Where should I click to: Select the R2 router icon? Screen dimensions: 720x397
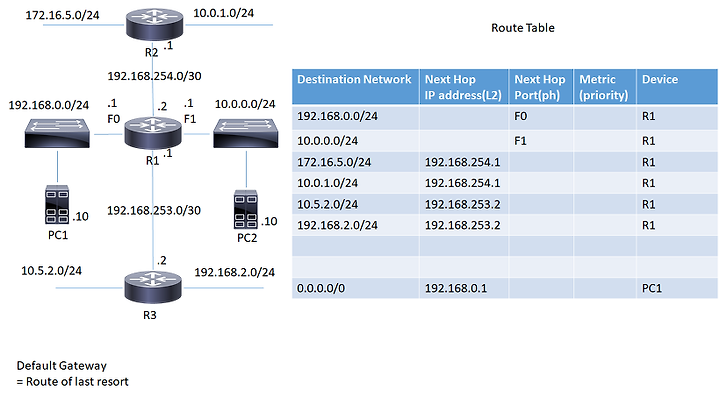click(x=154, y=25)
